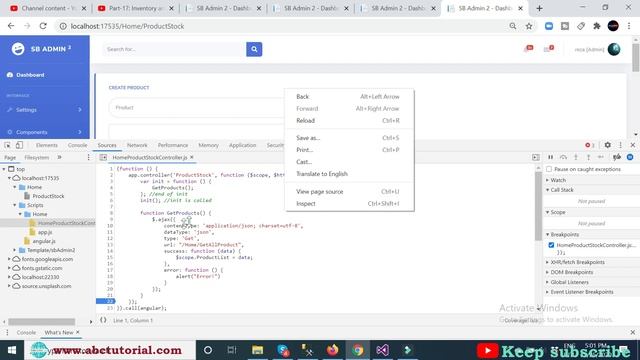
Task: Open the Chrome extensions puzzle icon
Action: [597, 26]
